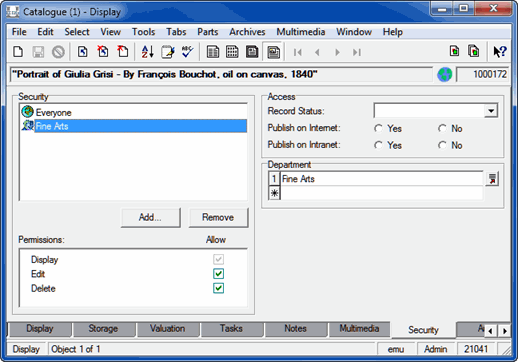
Task: Open the View menu
Action: tap(111, 32)
